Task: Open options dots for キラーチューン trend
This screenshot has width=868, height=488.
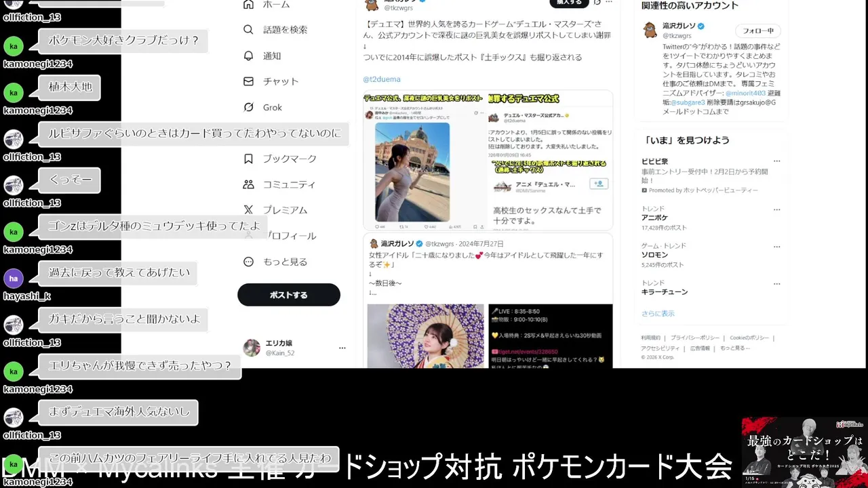Action: click(x=776, y=283)
